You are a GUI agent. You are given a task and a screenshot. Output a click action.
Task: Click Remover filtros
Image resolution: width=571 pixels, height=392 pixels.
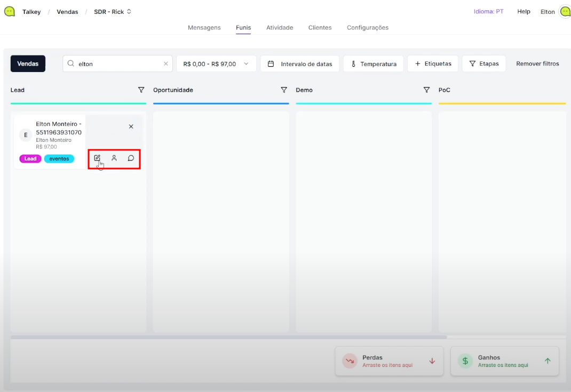point(537,63)
